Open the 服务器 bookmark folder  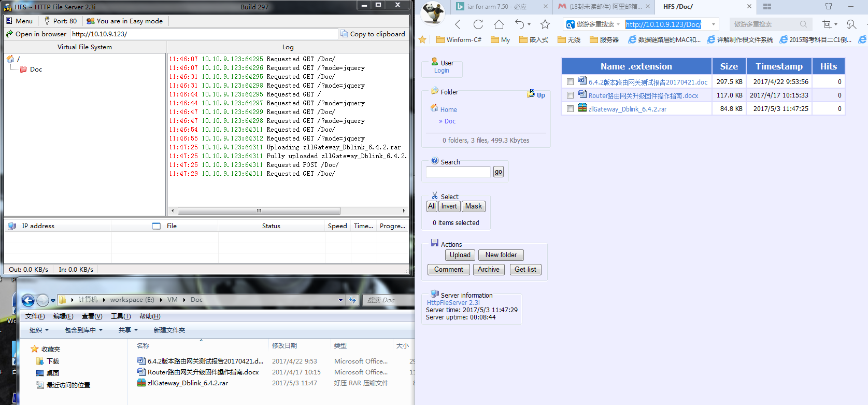click(x=604, y=39)
